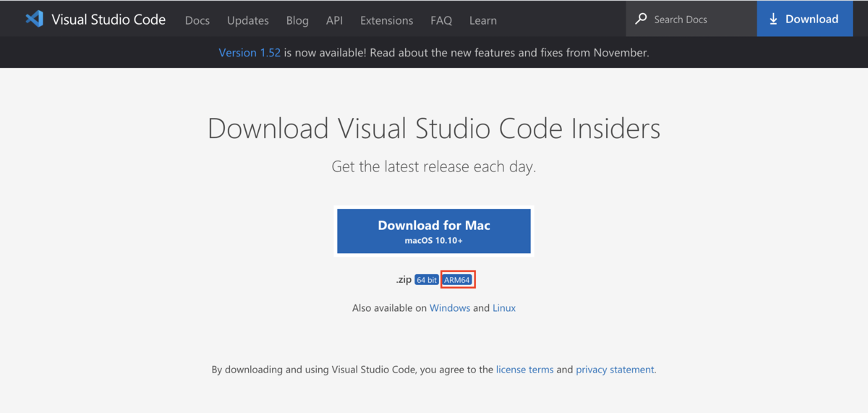Open the Learn navigation item
The width and height of the screenshot is (868, 413).
(x=482, y=20)
